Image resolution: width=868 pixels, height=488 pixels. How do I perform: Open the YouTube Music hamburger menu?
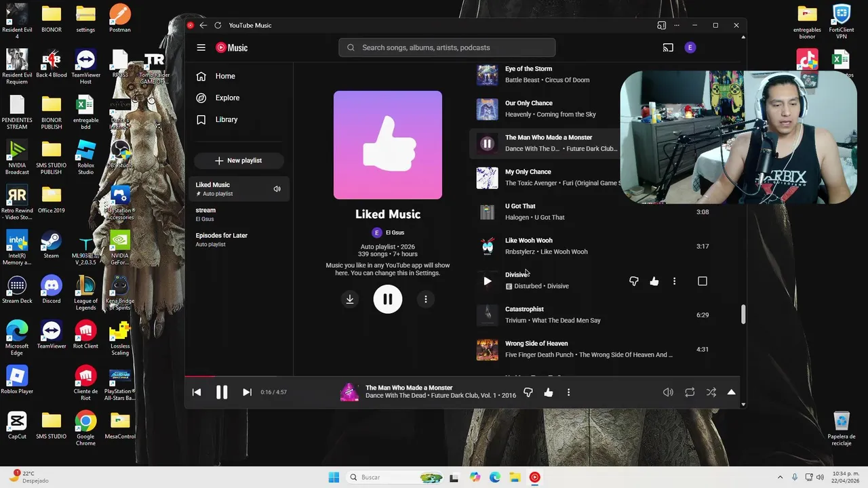[x=201, y=47]
